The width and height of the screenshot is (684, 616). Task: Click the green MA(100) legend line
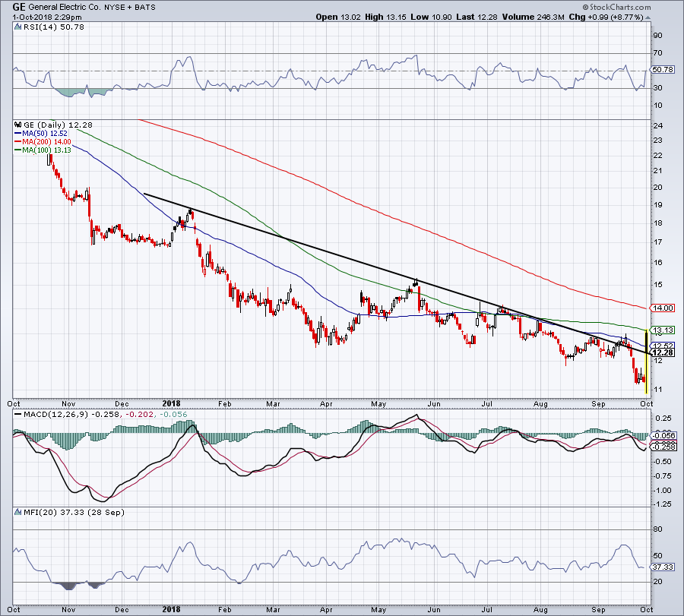(18, 150)
